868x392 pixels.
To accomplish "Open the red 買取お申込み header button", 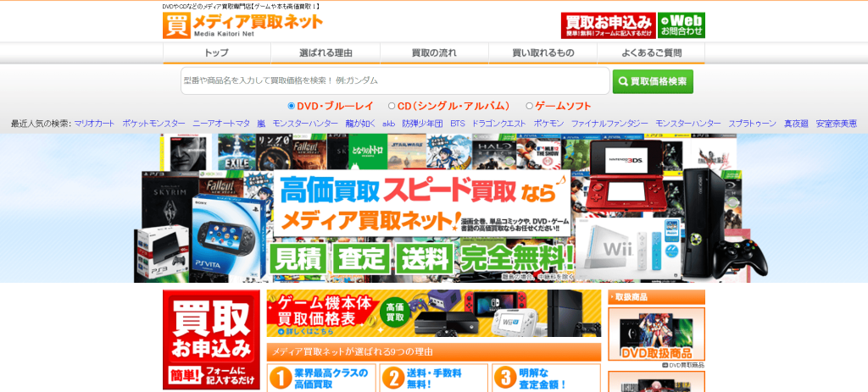I will coord(609,25).
